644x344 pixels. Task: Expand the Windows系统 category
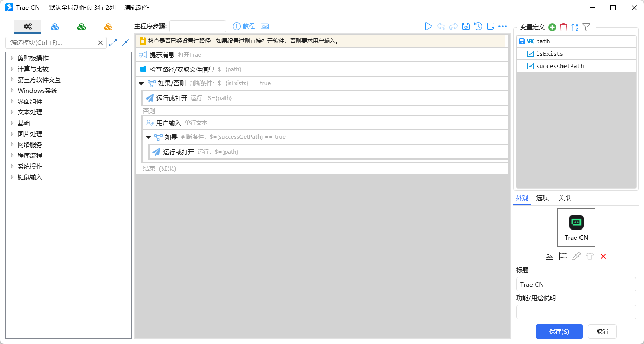tap(12, 90)
